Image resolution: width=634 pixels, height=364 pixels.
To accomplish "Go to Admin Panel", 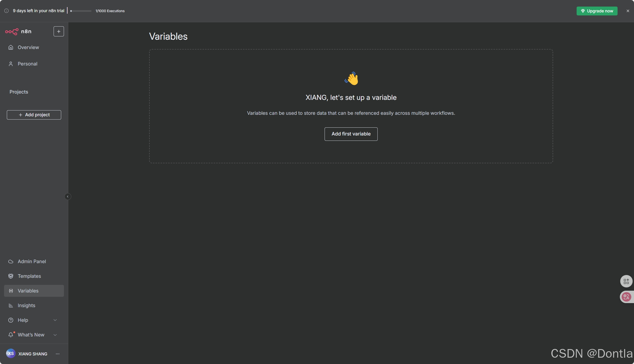I will pyautogui.click(x=34, y=261).
